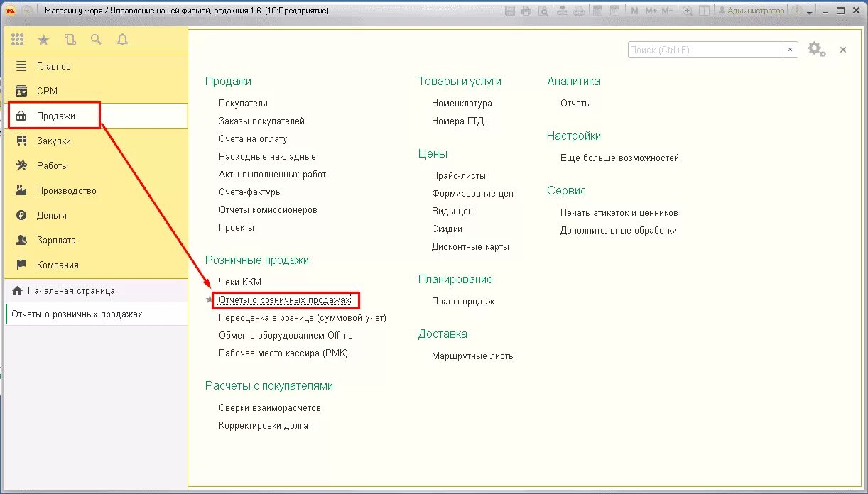Click the 1C logo main menu icon
868x494 pixels.
coord(11,11)
